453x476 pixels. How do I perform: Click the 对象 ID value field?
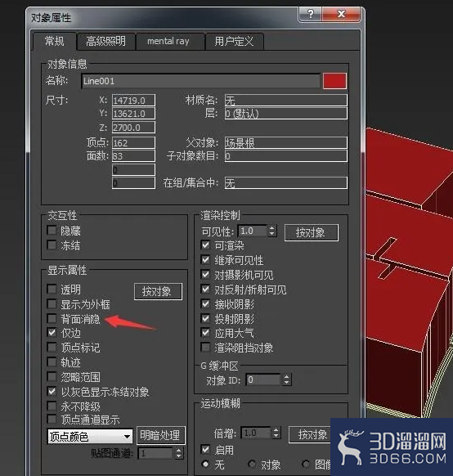tap(263, 379)
